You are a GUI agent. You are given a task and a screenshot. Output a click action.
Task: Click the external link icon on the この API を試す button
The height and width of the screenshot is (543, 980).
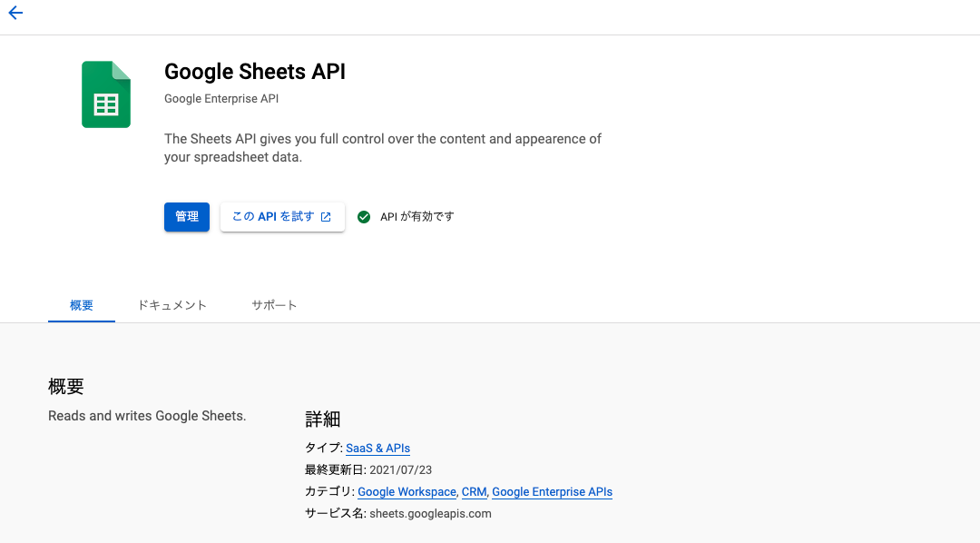[326, 217]
